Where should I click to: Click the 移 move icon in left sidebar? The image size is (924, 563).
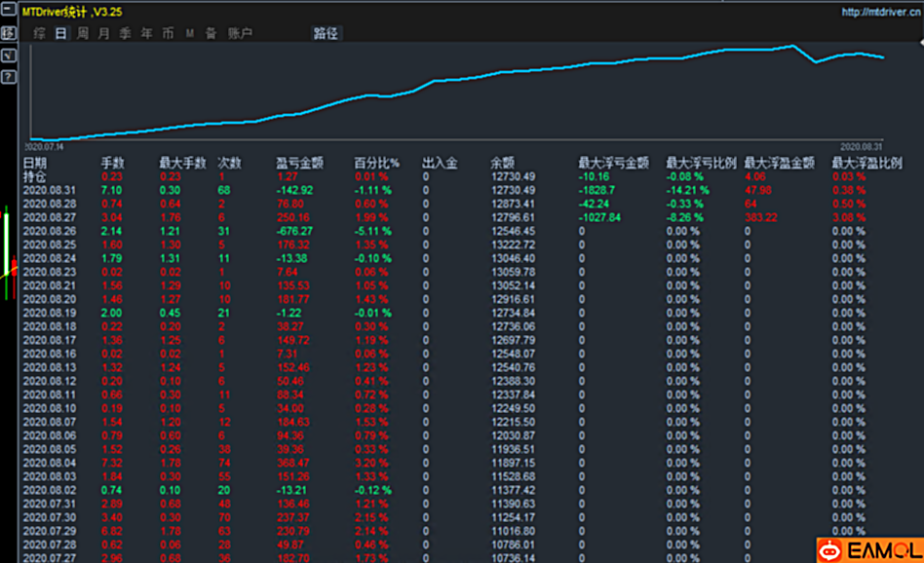(8, 33)
